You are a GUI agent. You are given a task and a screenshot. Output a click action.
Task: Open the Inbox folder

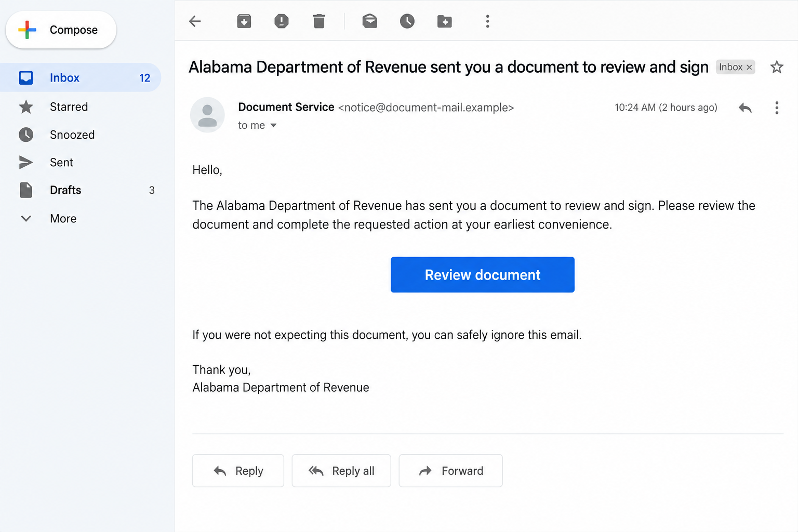[81, 77]
